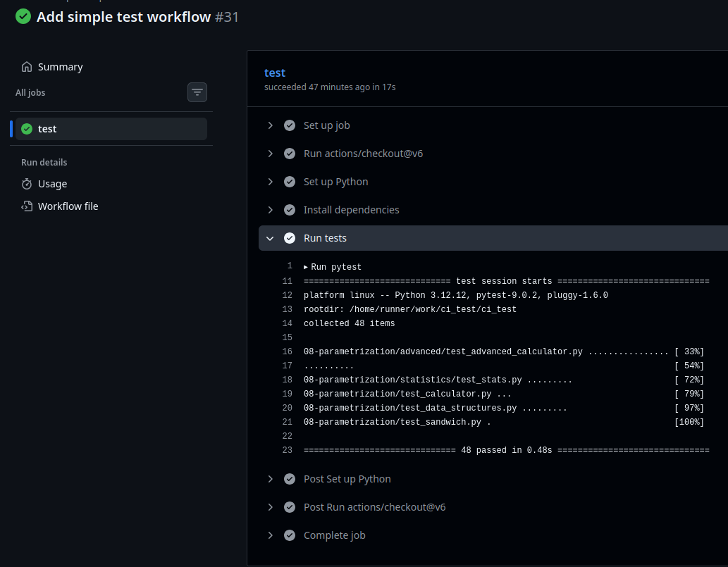Screen dimensions: 728x567
Task: Click the [100%] progress indicator on test_sandwich.py line
Action: point(689,421)
